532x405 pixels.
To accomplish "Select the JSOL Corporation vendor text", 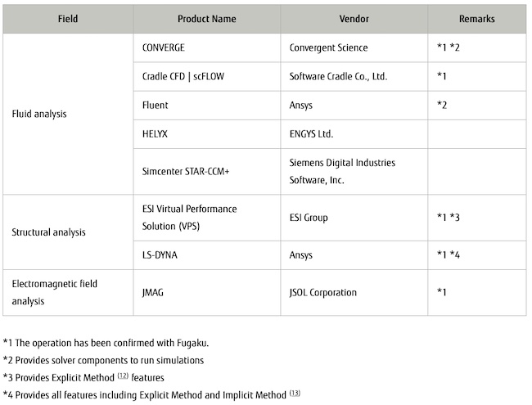I will 323,293.
